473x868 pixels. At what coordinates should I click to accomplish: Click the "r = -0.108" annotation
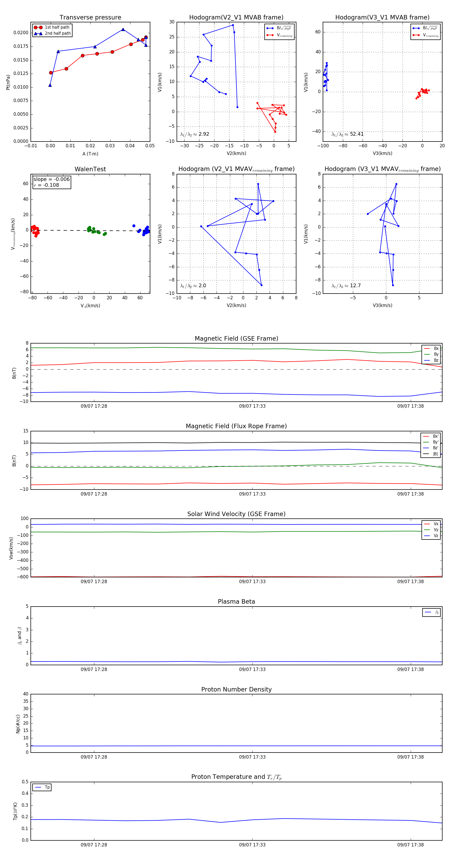click(x=47, y=185)
